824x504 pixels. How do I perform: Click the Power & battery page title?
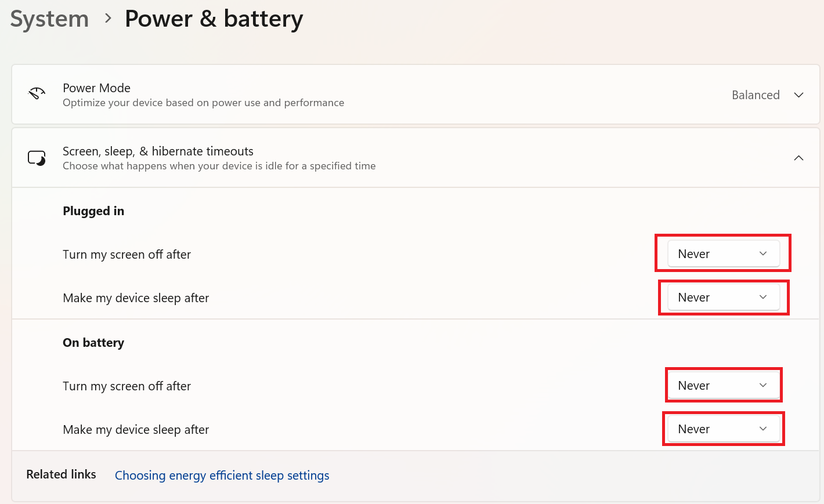coord(214,19)
